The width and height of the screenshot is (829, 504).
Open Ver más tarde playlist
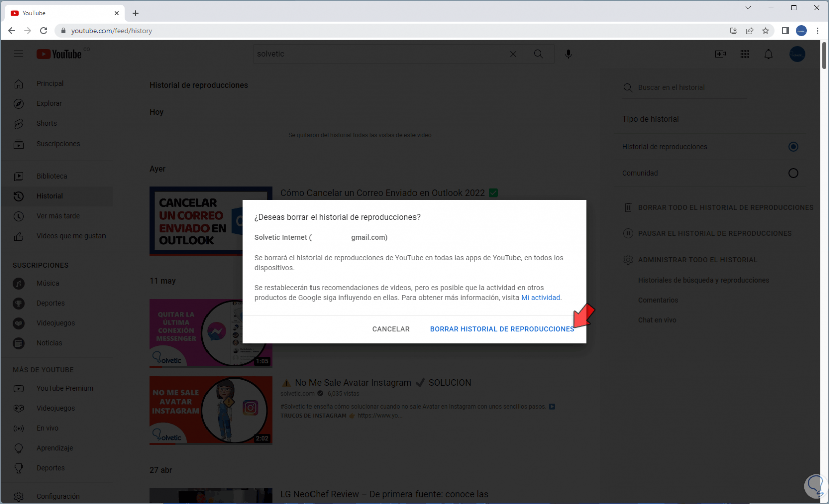click(x=56, y=216)
